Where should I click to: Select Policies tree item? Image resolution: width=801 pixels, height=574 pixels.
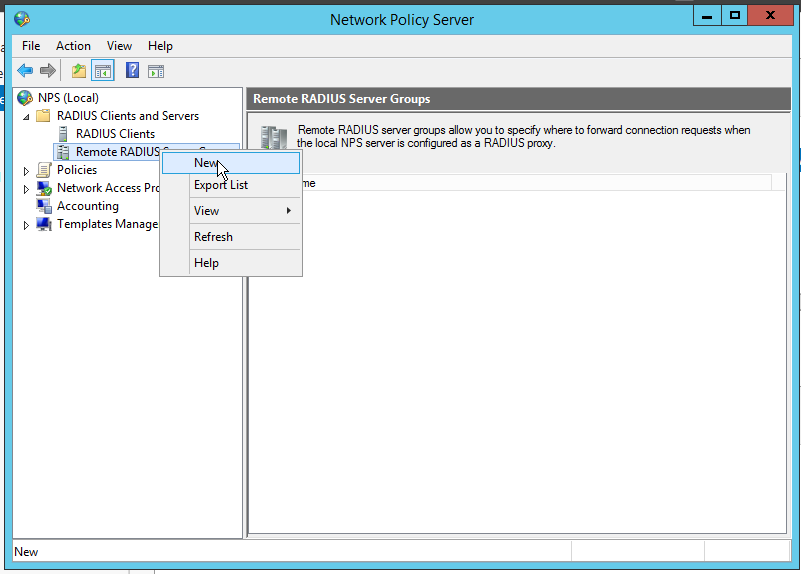(77, 170)
